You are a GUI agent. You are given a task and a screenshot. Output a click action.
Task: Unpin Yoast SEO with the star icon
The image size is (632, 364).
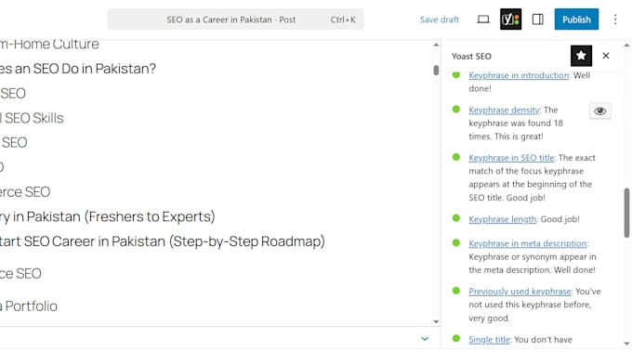click(x=581, y=56)
